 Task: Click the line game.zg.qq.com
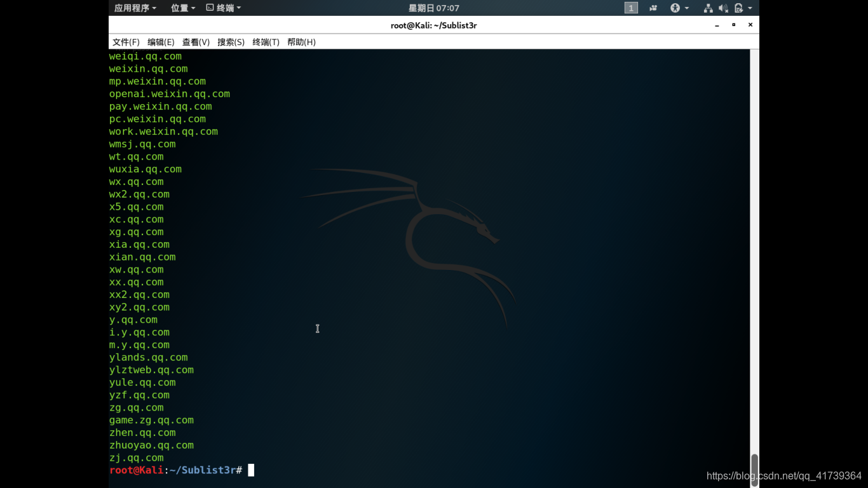click(x=151, y=420)
